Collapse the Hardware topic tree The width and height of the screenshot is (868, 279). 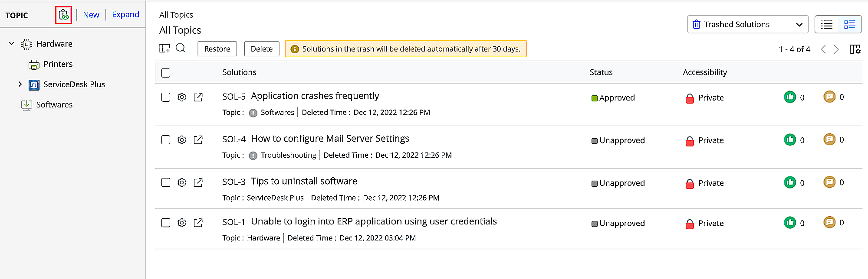[12, 44]
